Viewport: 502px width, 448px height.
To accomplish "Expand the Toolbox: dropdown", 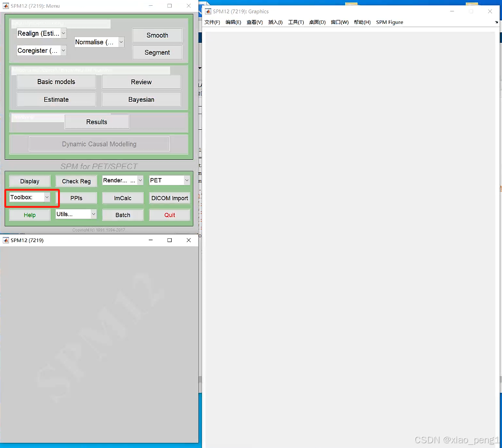I will [30, 197].
